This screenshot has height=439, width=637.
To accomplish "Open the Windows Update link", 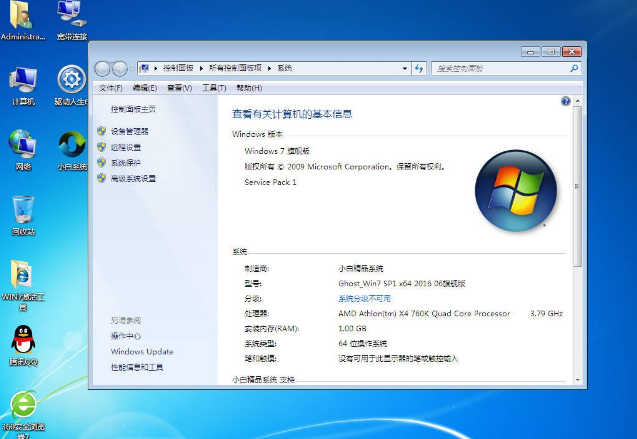I will [x=141, y=352].
